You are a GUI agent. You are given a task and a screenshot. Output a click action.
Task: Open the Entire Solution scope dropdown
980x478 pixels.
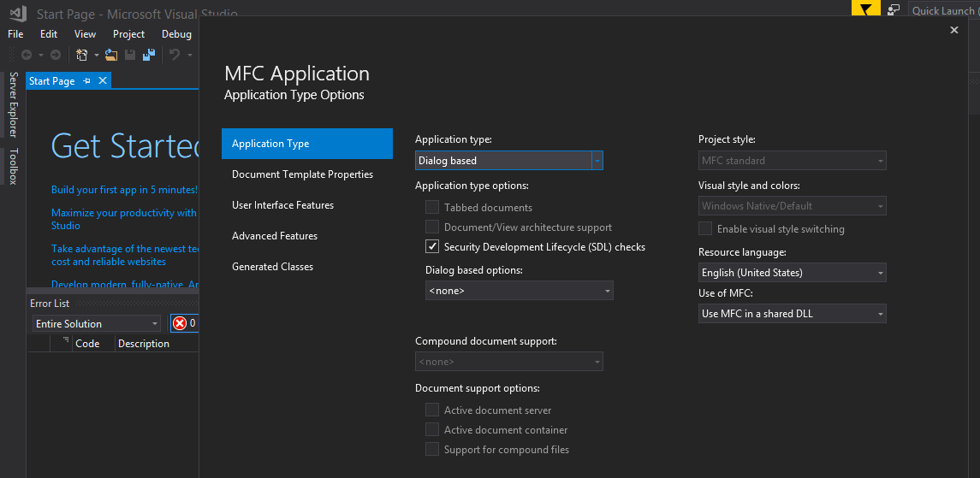(96, 323)
